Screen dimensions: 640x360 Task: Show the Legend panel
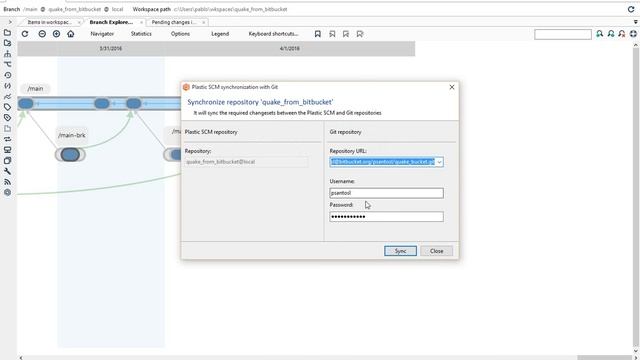click(x=220, y=34)
